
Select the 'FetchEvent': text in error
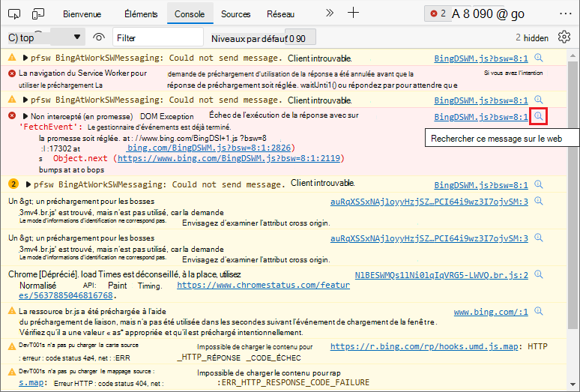point(52,127)
